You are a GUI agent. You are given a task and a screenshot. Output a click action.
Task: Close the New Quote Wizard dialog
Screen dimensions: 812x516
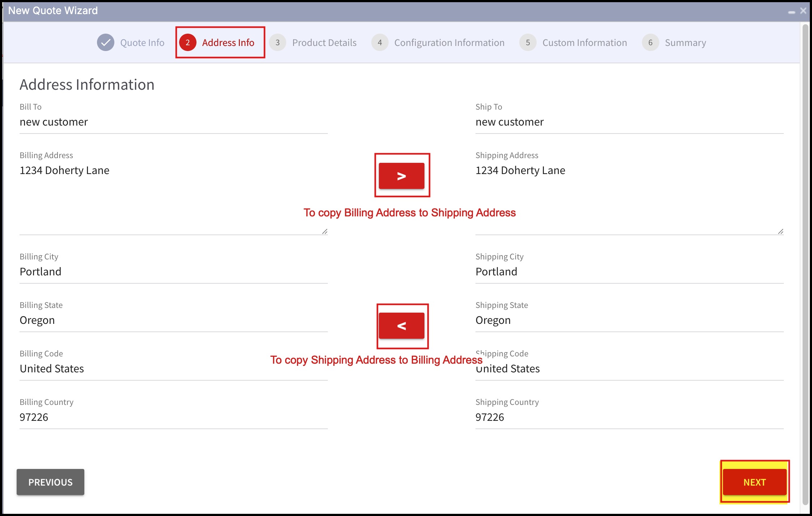[803, 11]
